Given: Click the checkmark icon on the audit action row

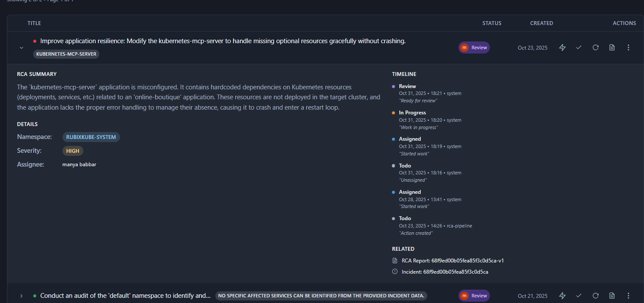Looking at the screenshot, I should point(578,296).
